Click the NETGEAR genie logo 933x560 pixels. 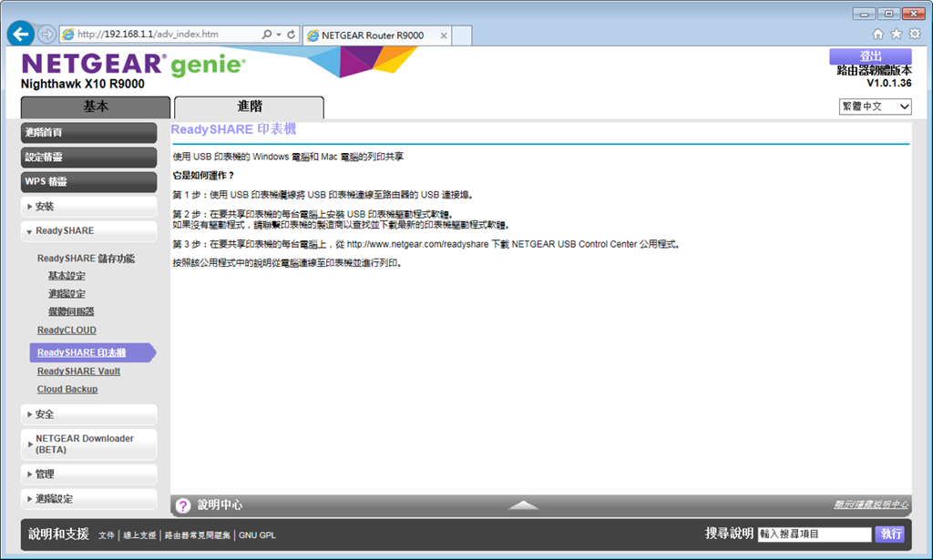134,65
